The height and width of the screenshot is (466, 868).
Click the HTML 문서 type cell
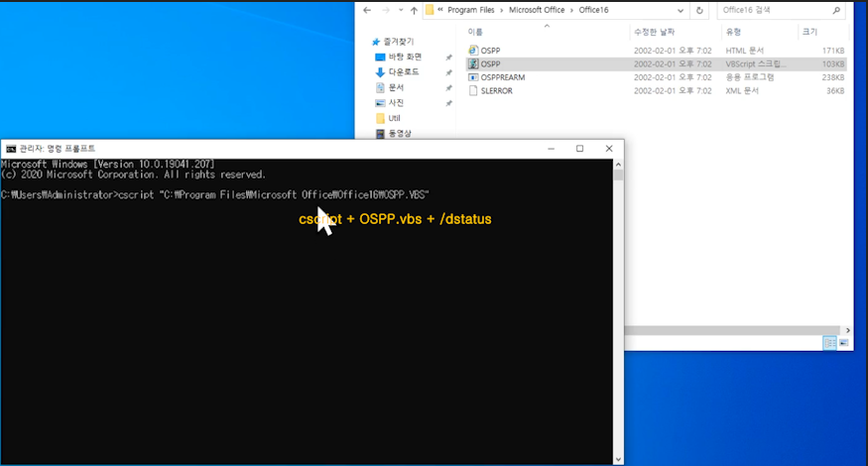745,51
